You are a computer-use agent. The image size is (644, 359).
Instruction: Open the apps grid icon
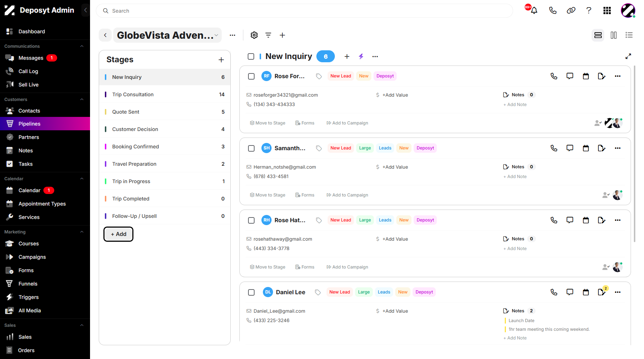[x=607, y=10]
